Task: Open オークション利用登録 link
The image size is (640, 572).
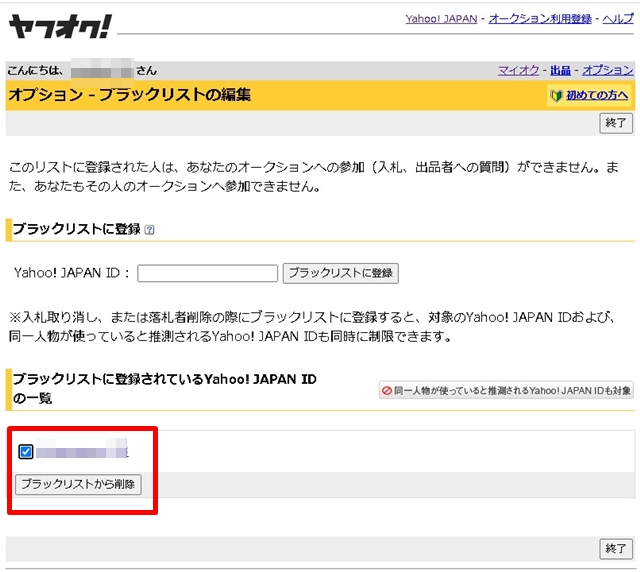Action: coord(540,19)
